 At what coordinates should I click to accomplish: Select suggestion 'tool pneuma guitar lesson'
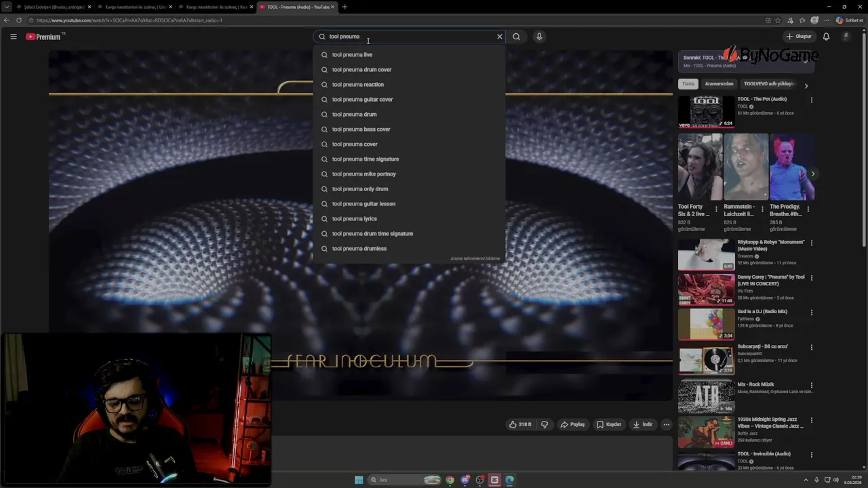pyautogui.click(x=410, y=204)
